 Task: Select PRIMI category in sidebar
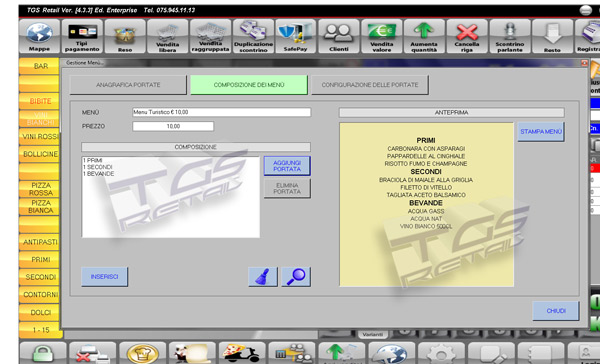point(39,260)
